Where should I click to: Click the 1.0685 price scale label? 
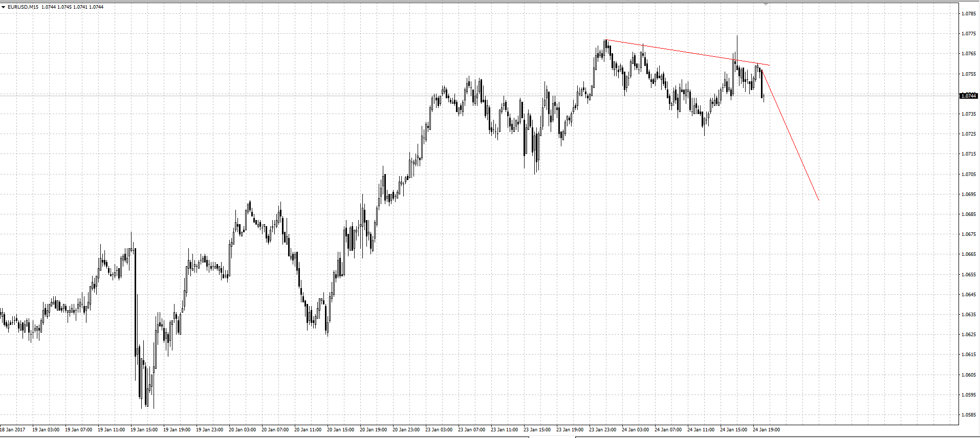(968, 214)
